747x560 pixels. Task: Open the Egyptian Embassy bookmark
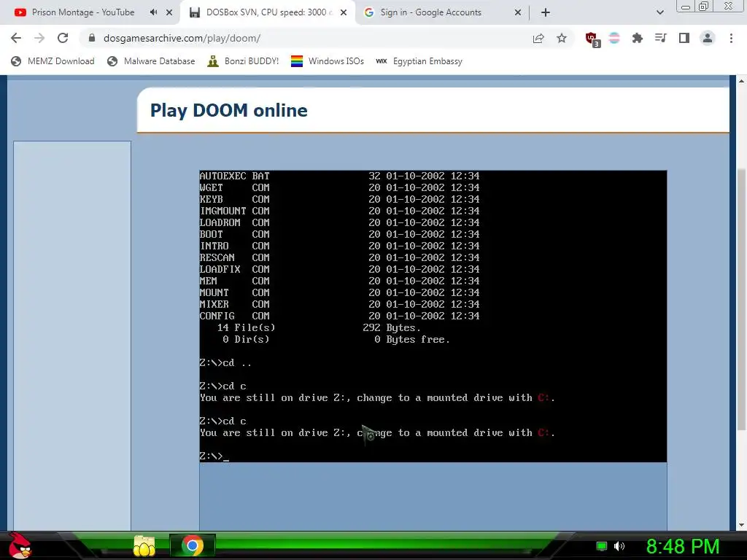click(419, 61)
